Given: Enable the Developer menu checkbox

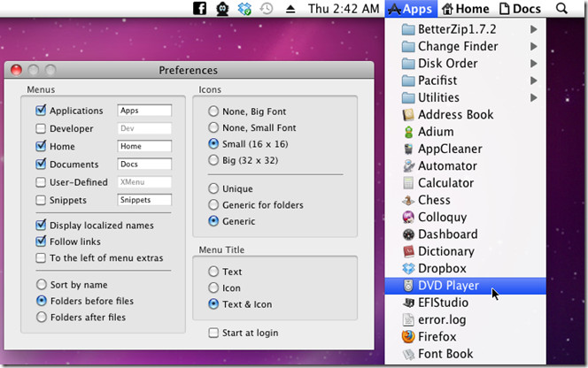Looking at the screenshot, I should click(x=41, y=128).
